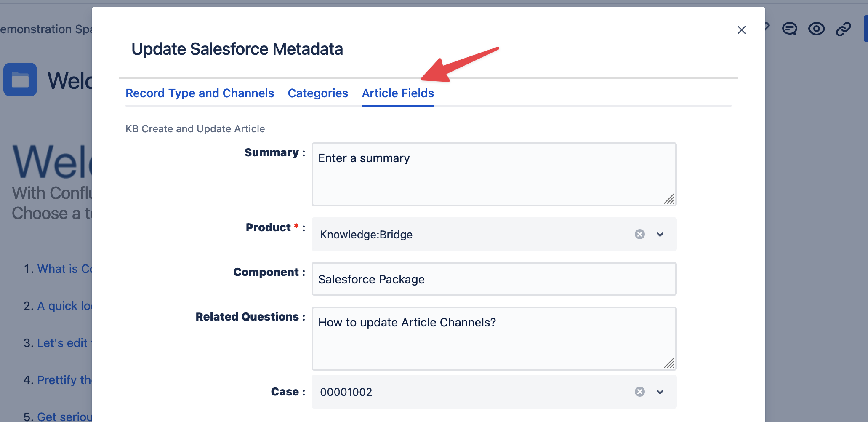Clear the Product field selection
868x422 pixels.
(x=639, y=234)
